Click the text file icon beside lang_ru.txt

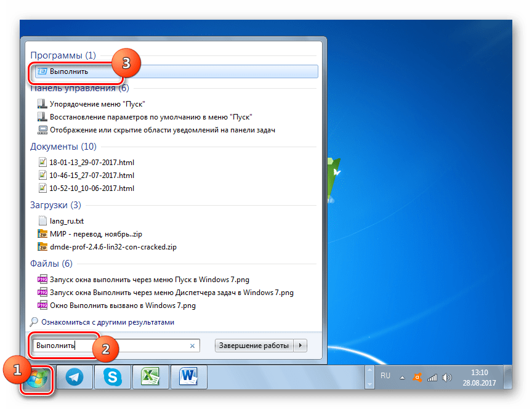click(42, 221)
